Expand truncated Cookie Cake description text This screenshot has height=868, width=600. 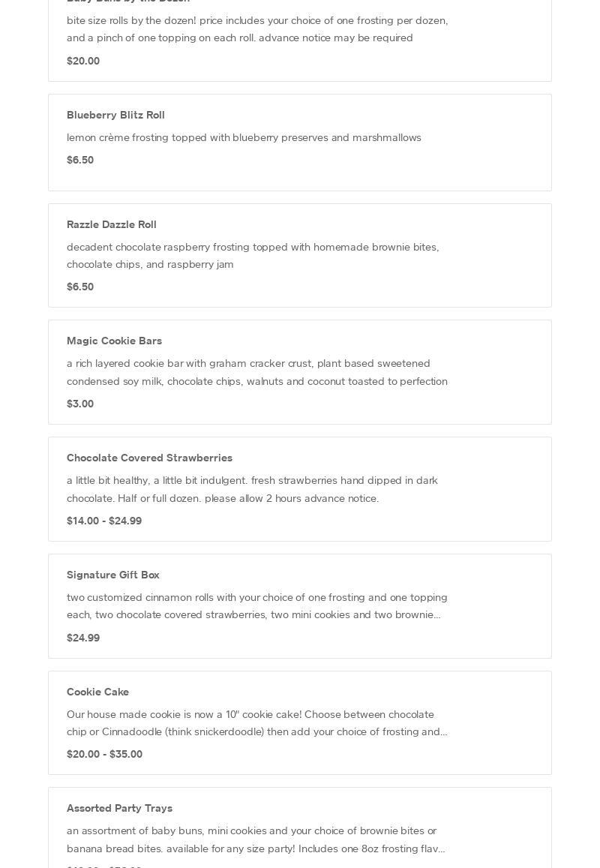point(256,722)
